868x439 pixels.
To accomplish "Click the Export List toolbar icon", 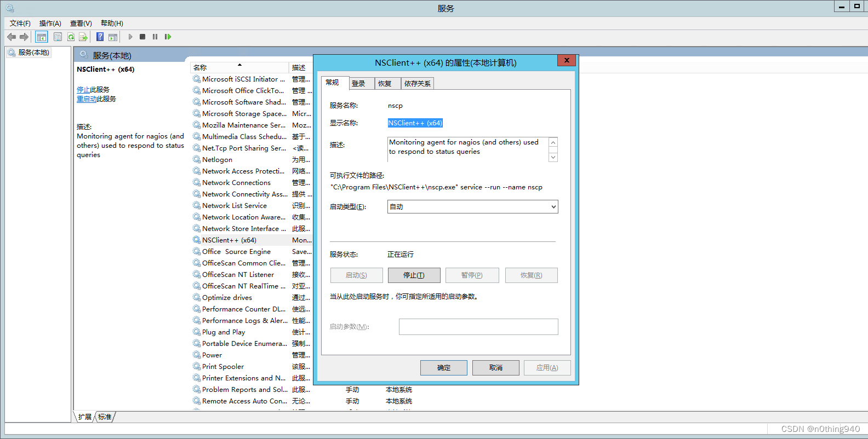I will click(x=83, y=37).
